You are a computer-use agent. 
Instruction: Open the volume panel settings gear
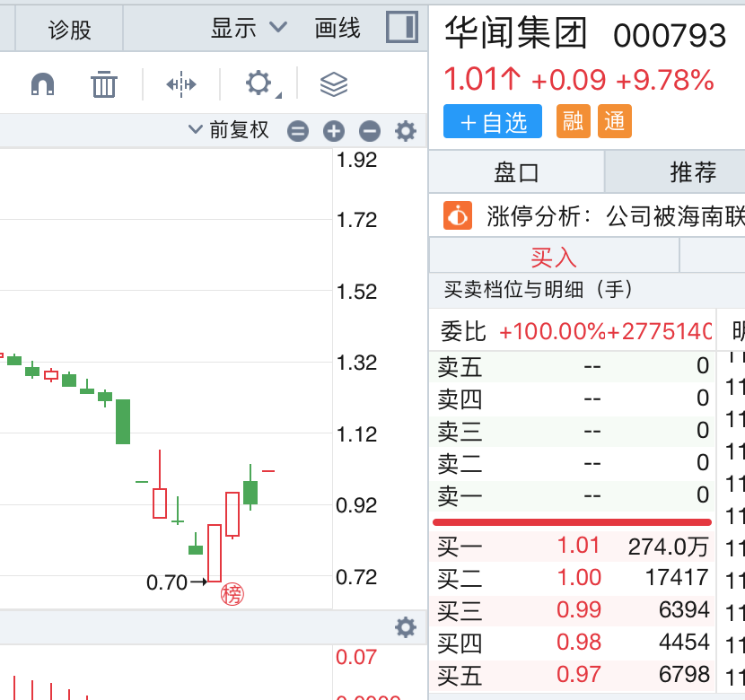[x=406, y=628]
